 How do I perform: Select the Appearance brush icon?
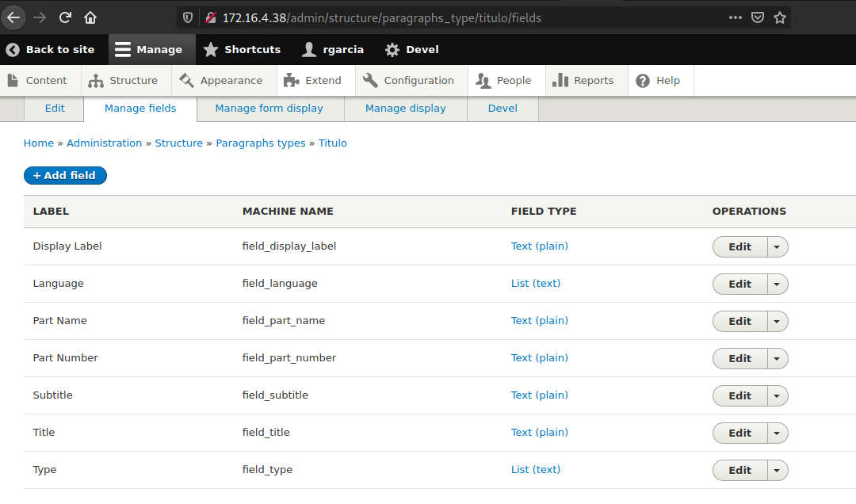coord(185,80)
